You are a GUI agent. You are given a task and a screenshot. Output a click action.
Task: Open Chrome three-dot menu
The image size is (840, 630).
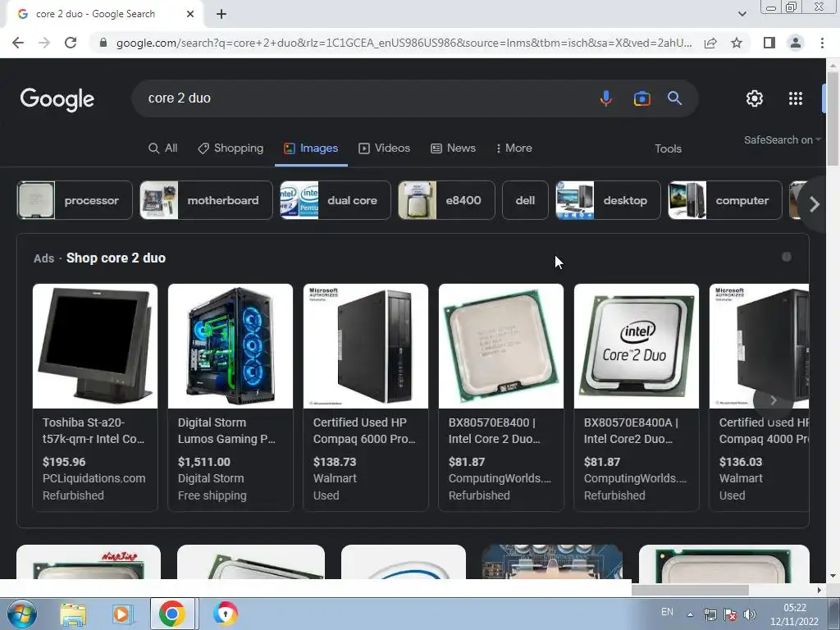[822, 43]
